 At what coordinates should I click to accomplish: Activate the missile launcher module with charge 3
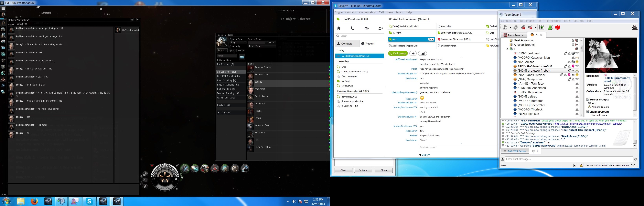pyautogui.click(x=205, y=169)
